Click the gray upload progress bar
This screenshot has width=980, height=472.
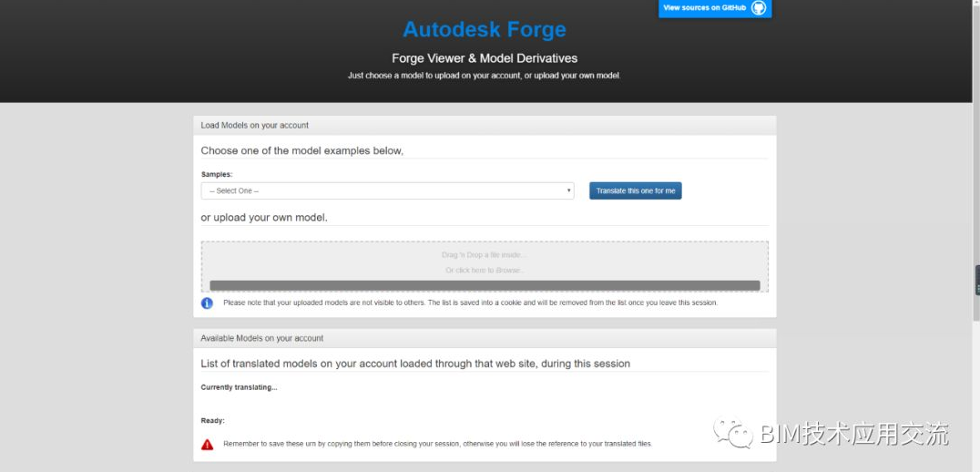click(x=485, y=285)
